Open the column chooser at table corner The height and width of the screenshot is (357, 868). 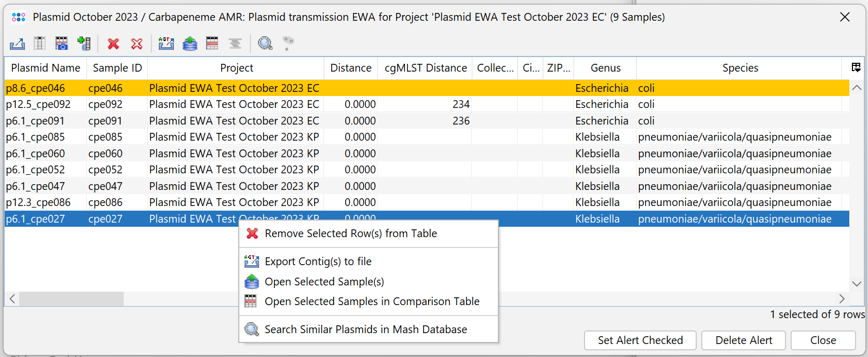click(856, 67)
